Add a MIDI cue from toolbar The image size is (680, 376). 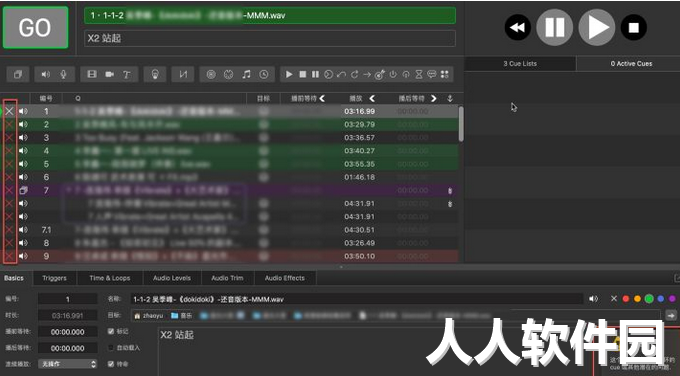(x=229, y=75)
